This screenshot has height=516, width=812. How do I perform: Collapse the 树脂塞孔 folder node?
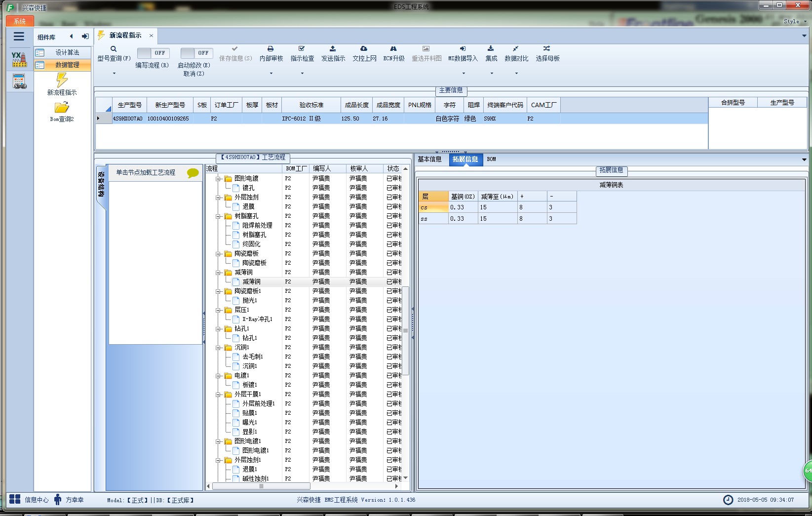point(218,216)
